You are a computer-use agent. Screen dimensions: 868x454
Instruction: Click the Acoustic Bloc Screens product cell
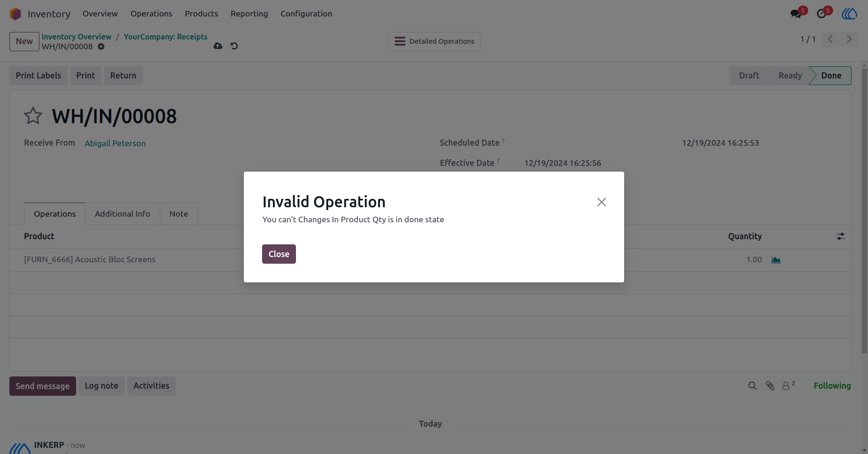point(90,260)
